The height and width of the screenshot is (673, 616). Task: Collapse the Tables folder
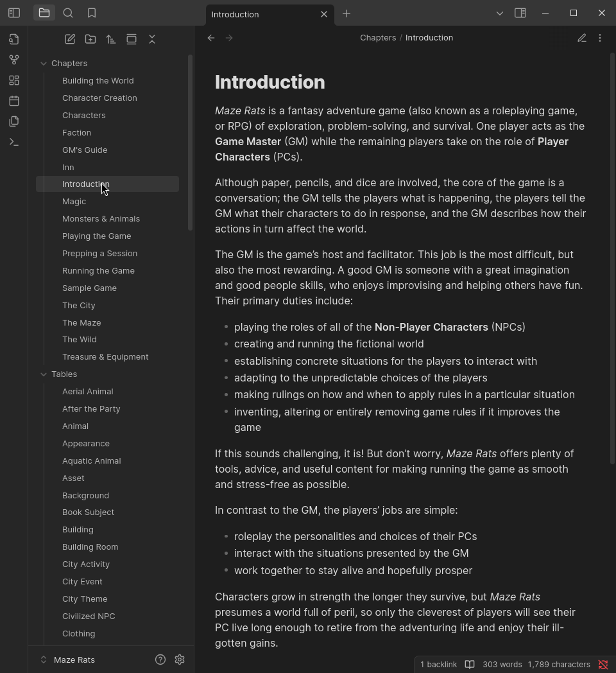pos(44,374)
